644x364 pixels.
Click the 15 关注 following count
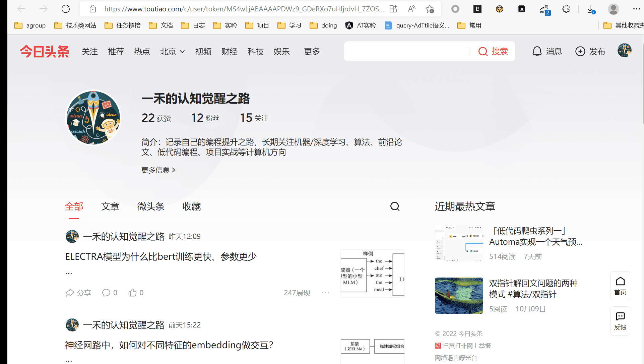[x=254, y=118]
